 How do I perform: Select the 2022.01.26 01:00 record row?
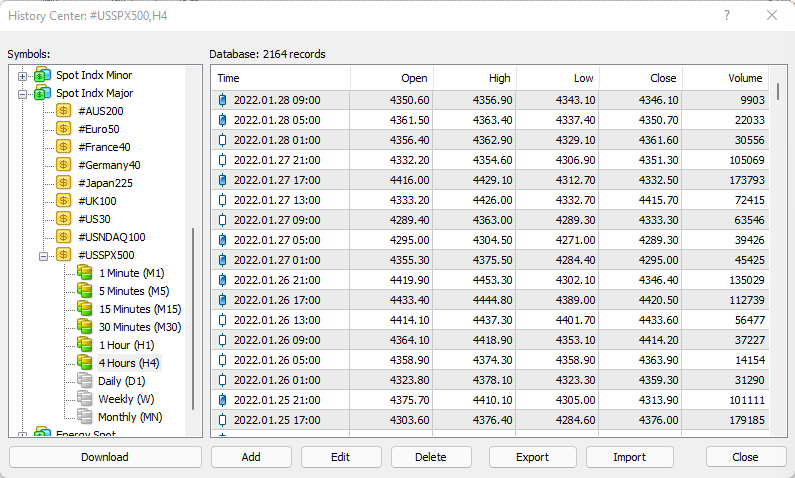(490, 380)
